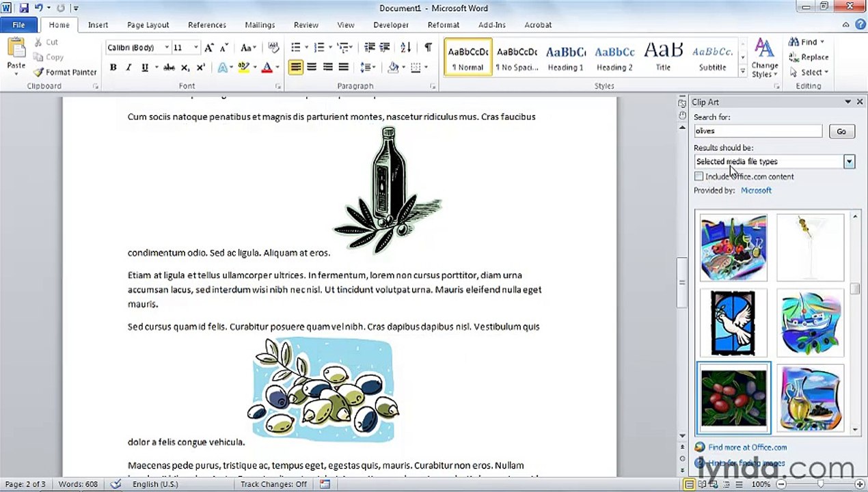The width and height of the screenshot is (868, 492).
Task: Open the font color swatch button
Action: (x=267, y=68)
